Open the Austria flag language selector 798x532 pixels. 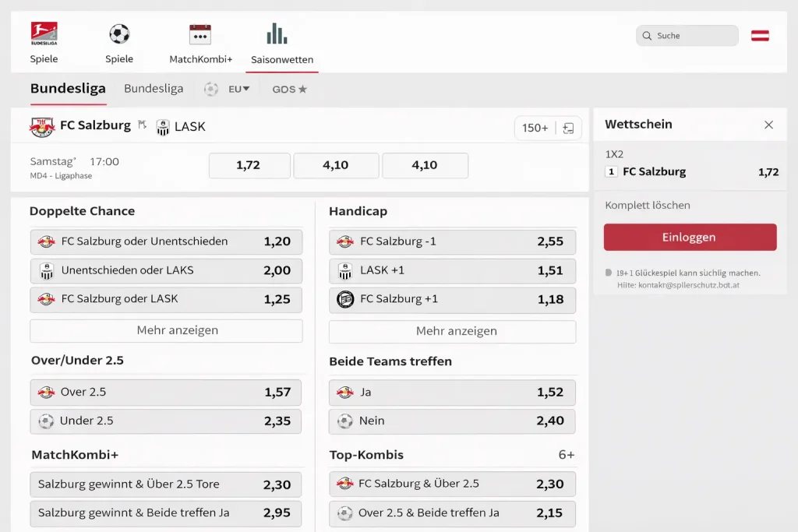(x=760, y=36)
